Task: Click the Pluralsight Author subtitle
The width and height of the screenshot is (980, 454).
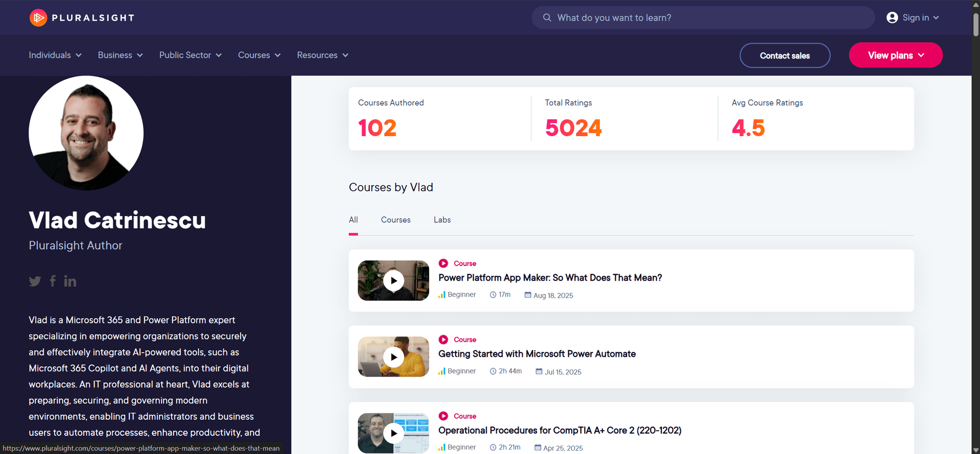Action: [75, 245]
